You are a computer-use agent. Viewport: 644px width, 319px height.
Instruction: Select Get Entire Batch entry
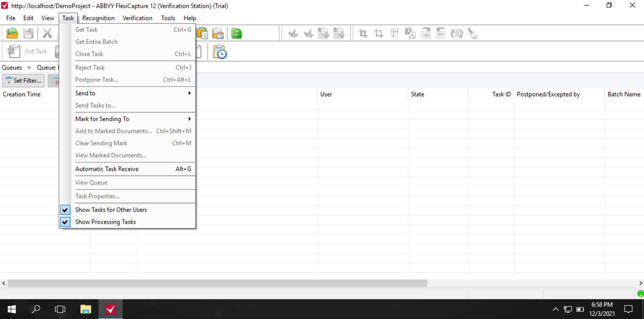tap(127, 42)
